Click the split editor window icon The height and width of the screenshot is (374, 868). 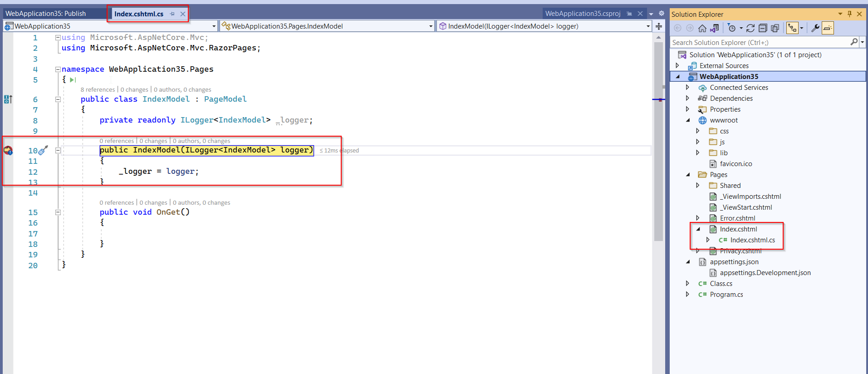[659, 26]
